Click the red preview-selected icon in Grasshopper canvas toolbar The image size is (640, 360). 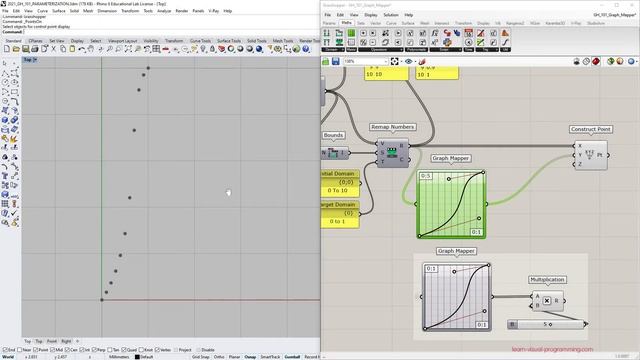pos(596,62)
